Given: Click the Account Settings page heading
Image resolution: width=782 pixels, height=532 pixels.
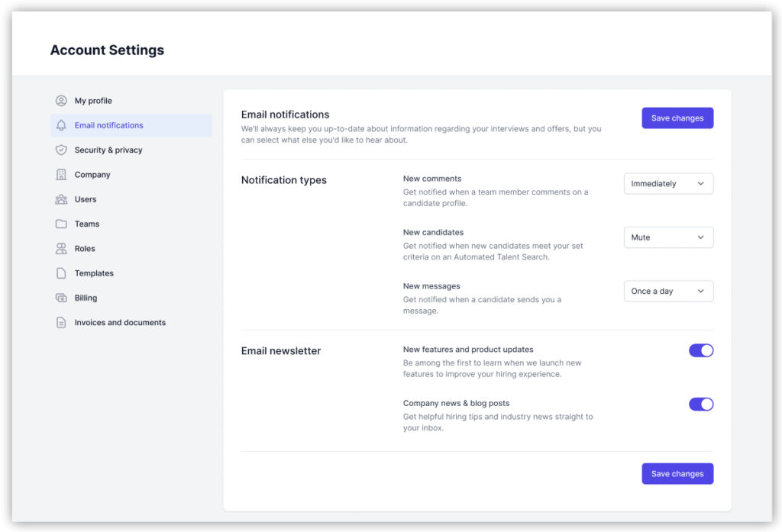Looking at the screenshot, I should pos(107,50).
